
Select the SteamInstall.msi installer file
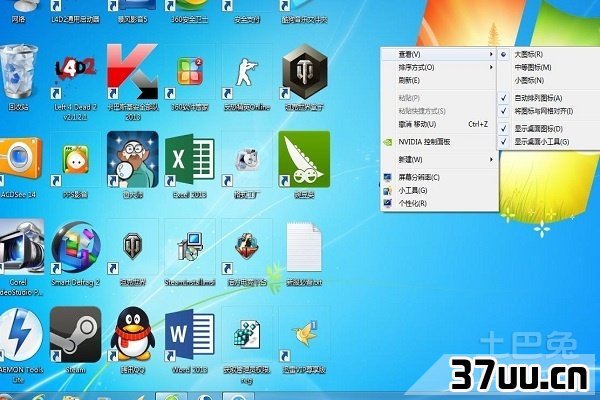point(189,247)
